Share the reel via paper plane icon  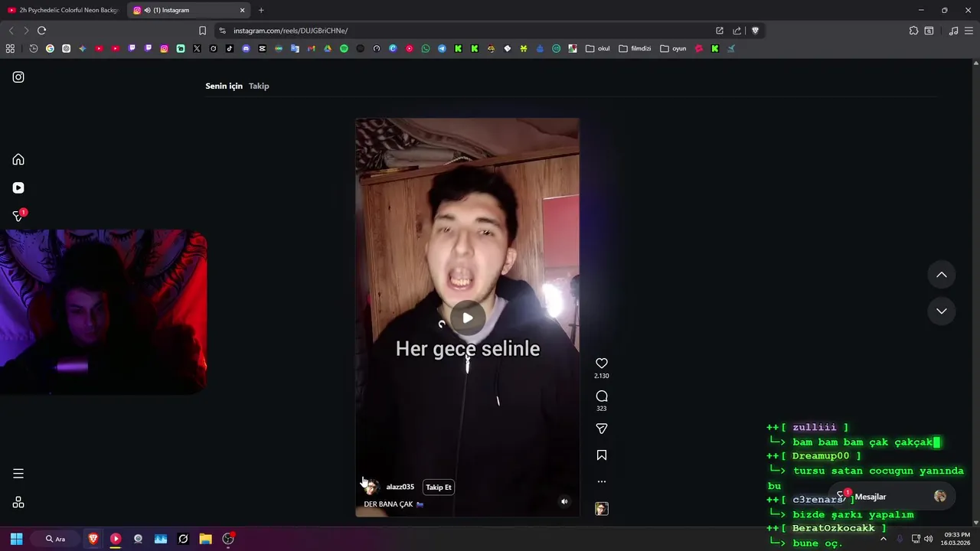tap(602, 429)
